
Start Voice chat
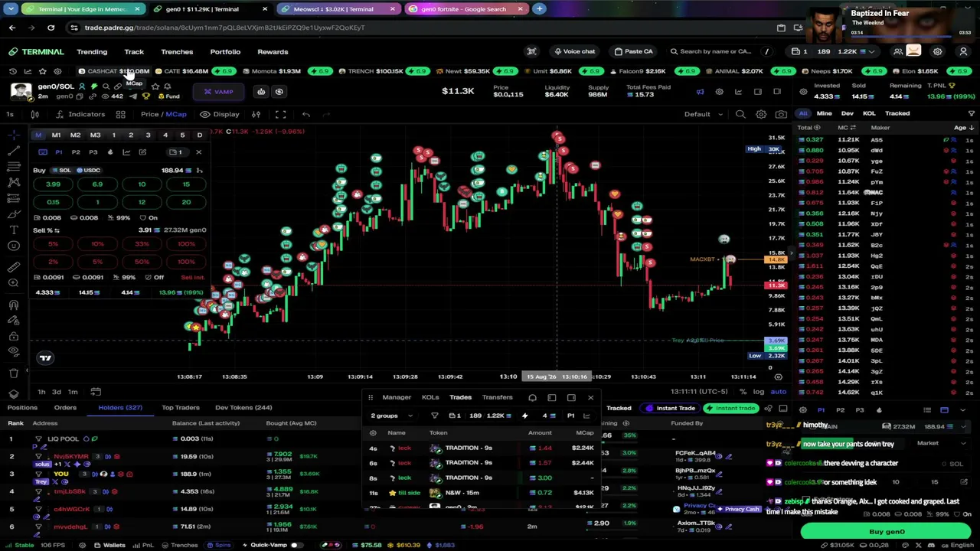(x=575, y=51)
